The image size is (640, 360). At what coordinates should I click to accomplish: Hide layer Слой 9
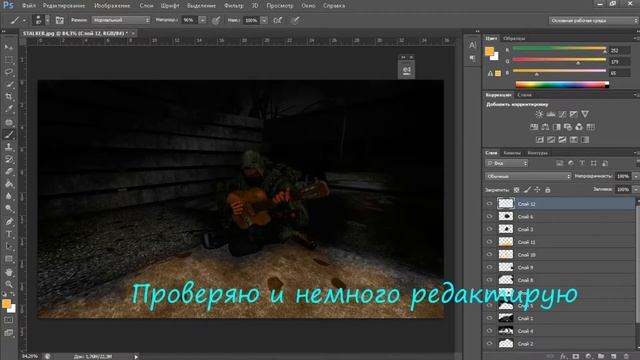click(489, 267)
